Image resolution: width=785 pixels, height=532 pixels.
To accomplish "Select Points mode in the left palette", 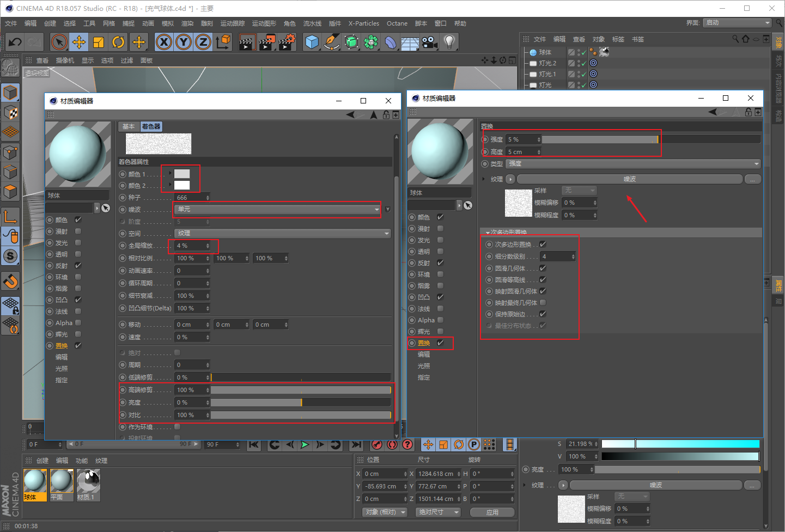I will click(x=10, y=152).
